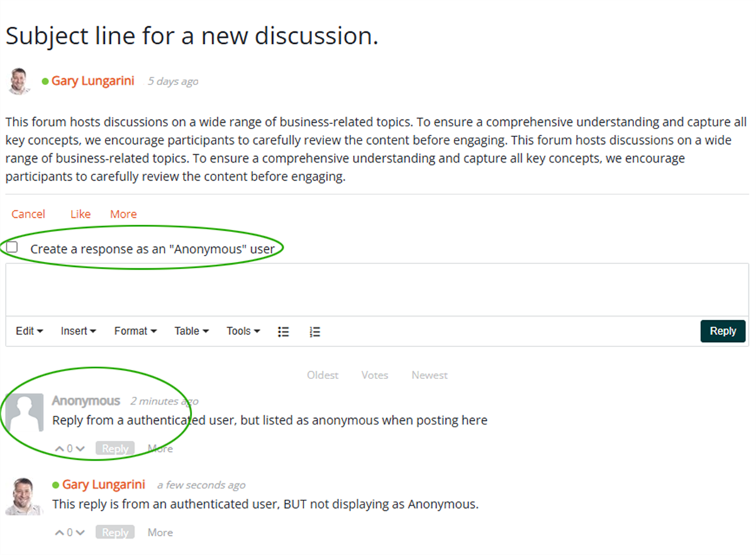Insert a bulleted list in the editor
The height and width of the screenshot is (555, 756).
point(284,331)
